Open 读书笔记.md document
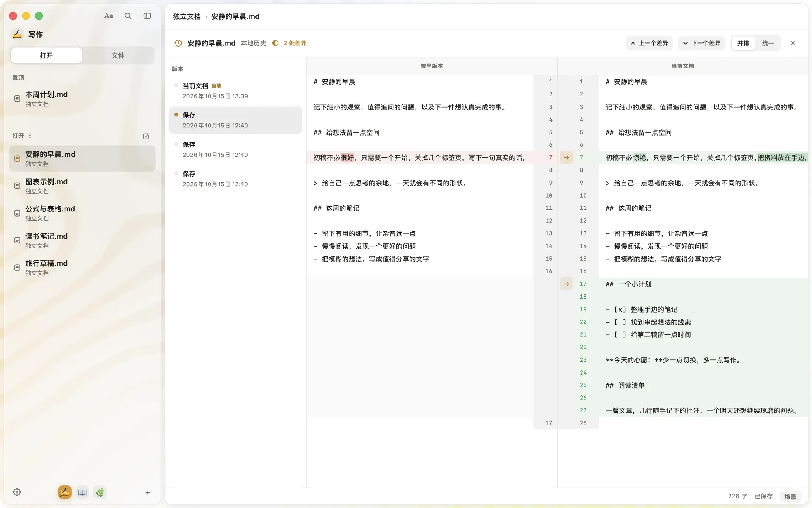This screenshot has height=508, width=812. click(82, 240)
